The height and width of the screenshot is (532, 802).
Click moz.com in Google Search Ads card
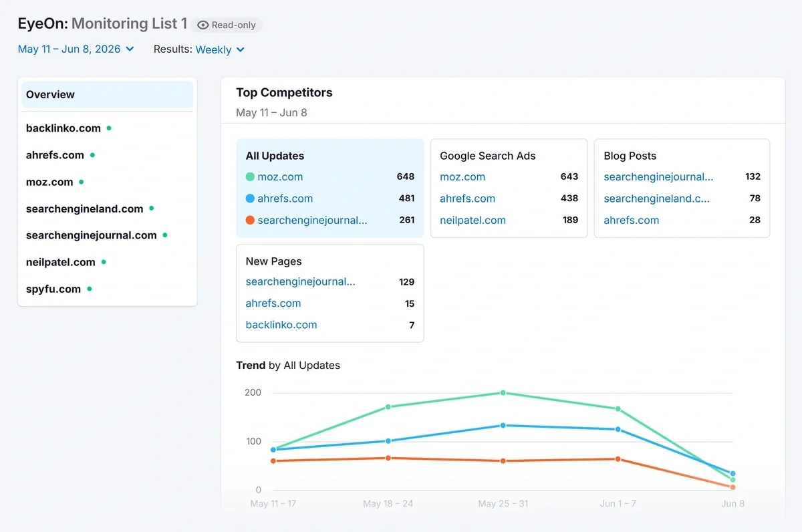click(x=462, y=177)
